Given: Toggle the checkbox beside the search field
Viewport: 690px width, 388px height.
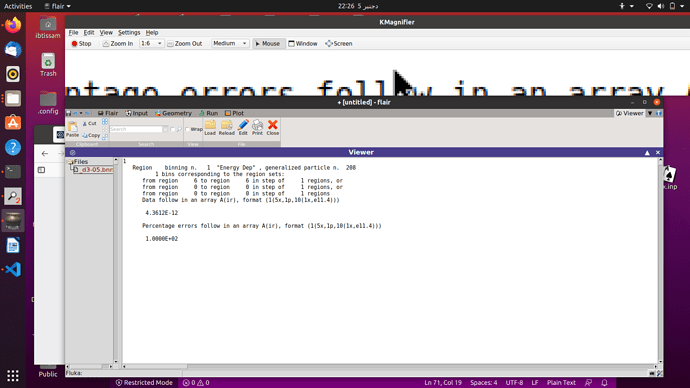Looking at the screenshot, I should pyautogui.click(x=172, y=129).
